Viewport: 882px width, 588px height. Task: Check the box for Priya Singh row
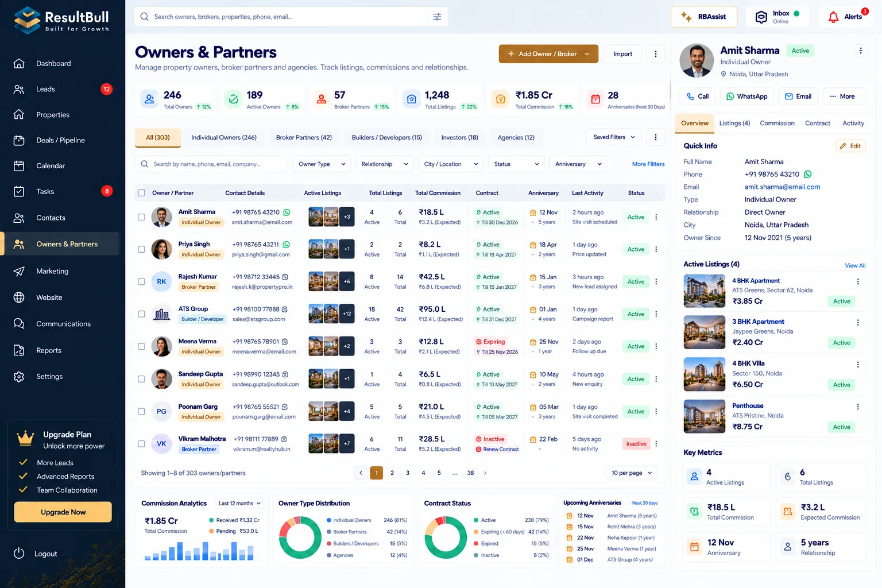click(141, 249)
